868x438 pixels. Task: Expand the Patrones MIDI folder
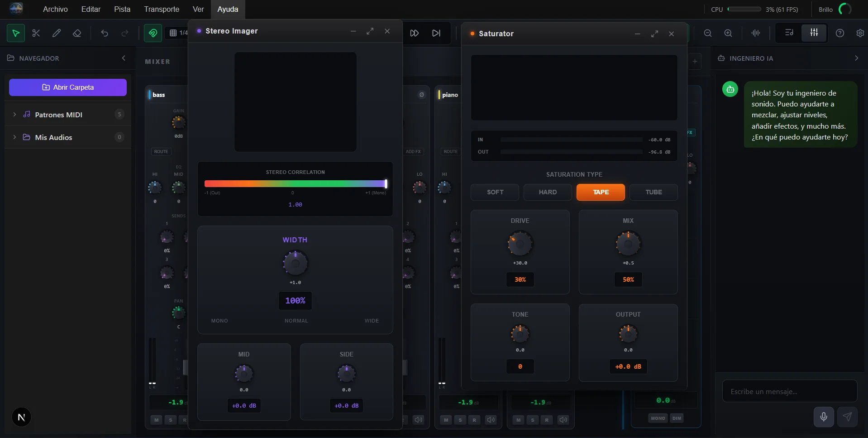[14, 115]
